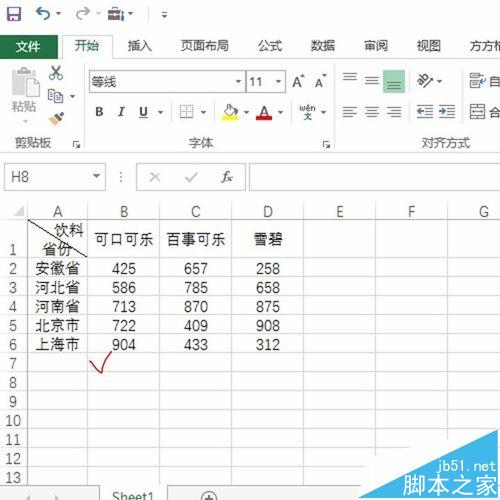Screen dimensions: 500x500
Task: Select top vertical align icon
Action: coord(350,77)
